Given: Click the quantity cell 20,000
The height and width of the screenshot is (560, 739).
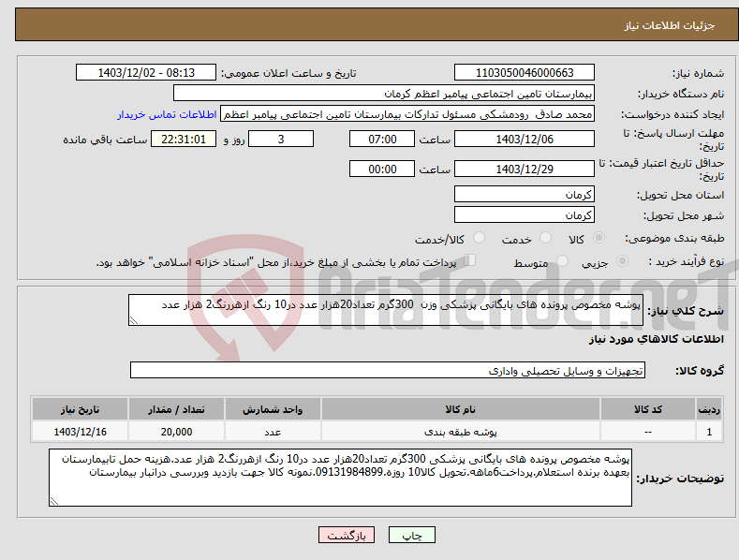Looking at the screenshot, I should (176, 432).
